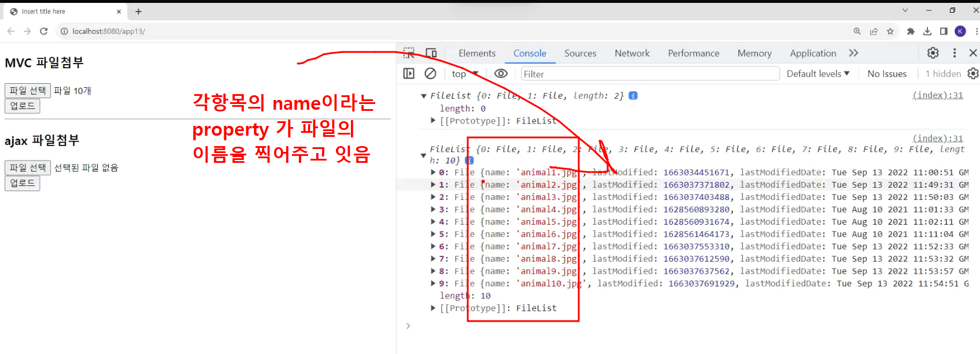Collapse second FileList with length 10
The height and width of the screenshot is (354, 980).
pyautogui.click(x=423, y=156)
